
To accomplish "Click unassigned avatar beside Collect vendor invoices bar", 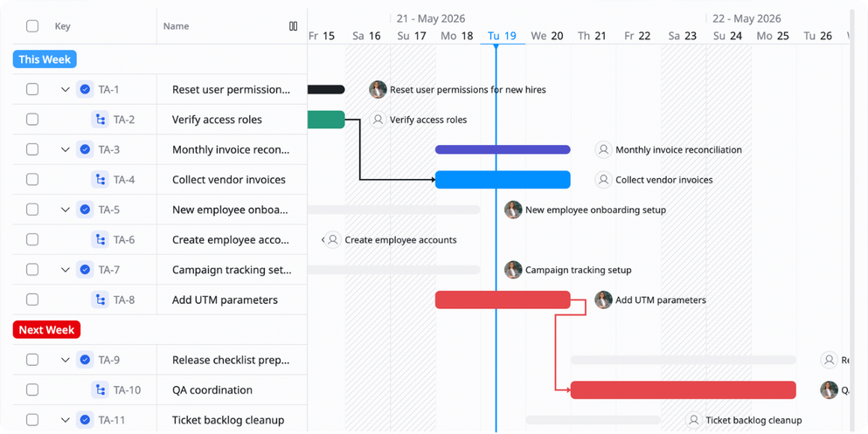I will (603, 180).
